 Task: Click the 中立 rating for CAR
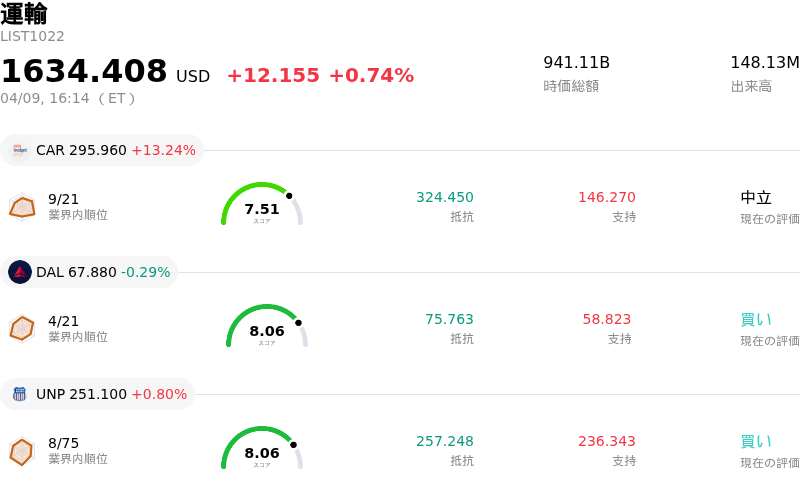[756, 197]
